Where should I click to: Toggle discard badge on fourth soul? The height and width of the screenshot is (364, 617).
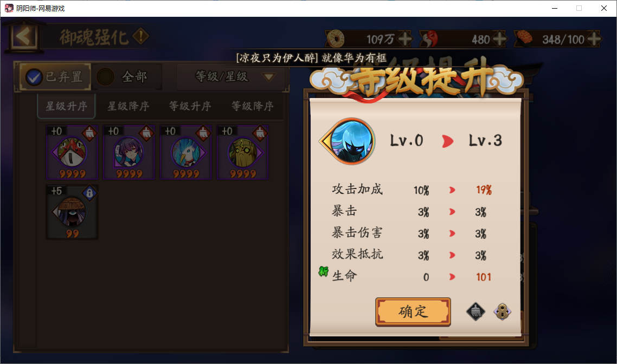tap(260, 133)
